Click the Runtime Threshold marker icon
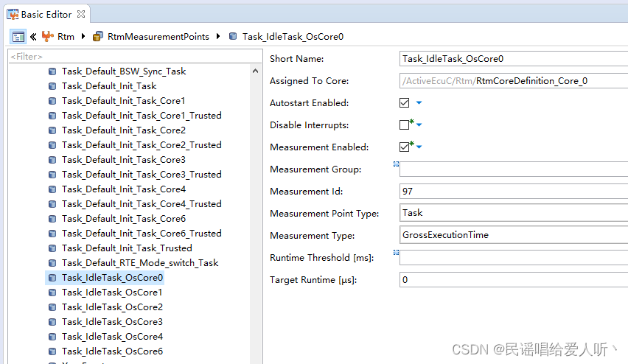The image size is (628, 364). pyautogui.click(x=396, y=253)
